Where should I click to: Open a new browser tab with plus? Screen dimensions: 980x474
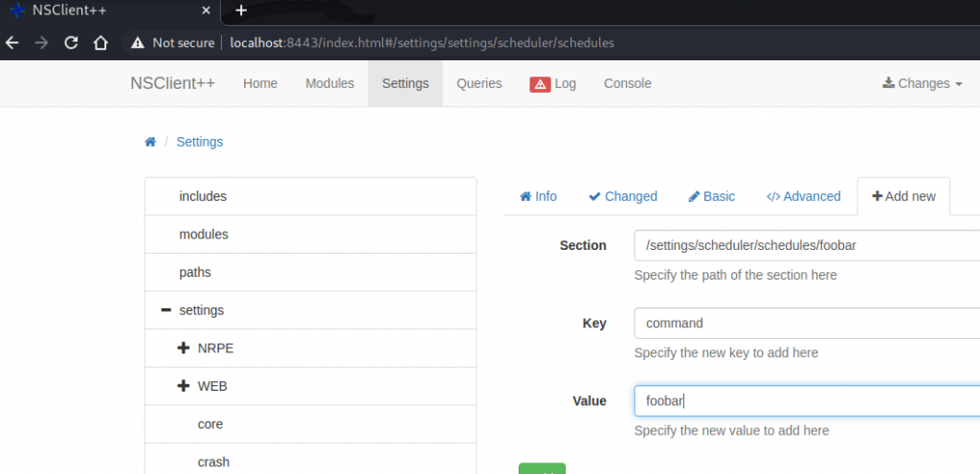[241, 11]
